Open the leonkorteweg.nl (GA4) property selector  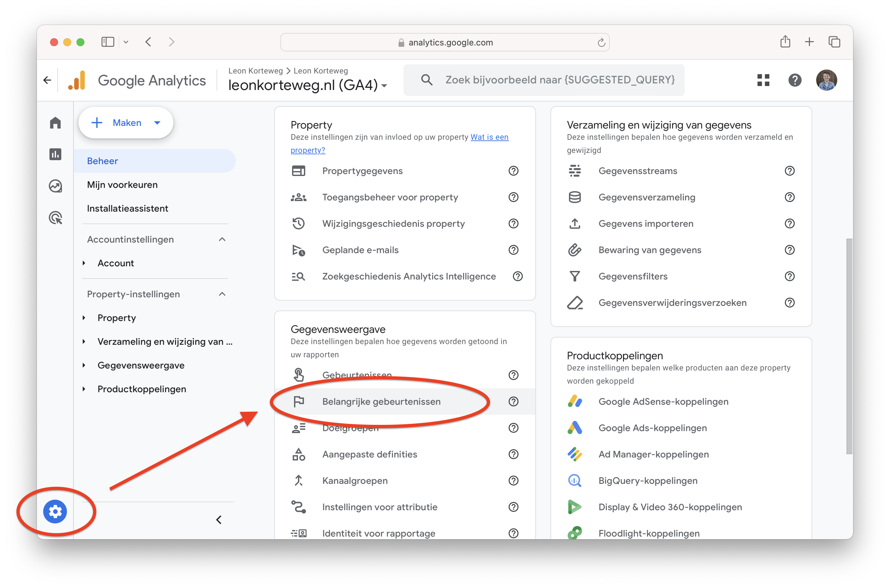(x=308, y=85)
